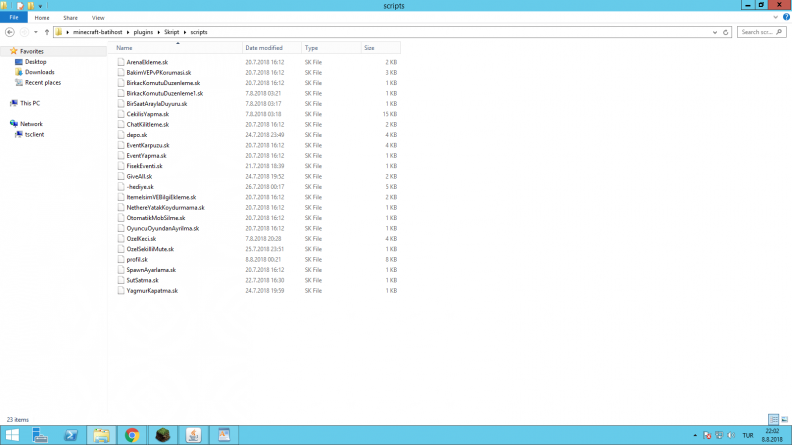This screenshot has height=445, width=792.
Task: Click the file icon of OzelSekilliMute.sk
Action: tap(121, 249)
